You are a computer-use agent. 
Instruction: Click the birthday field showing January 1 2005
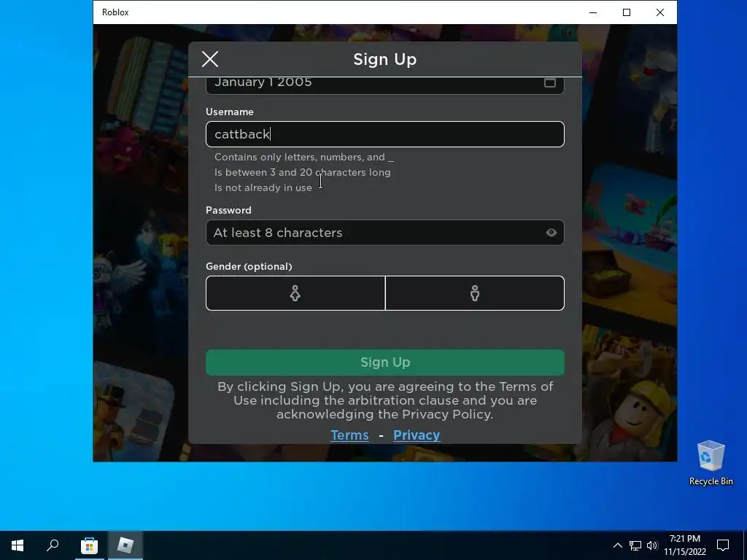tap(385, 85)
